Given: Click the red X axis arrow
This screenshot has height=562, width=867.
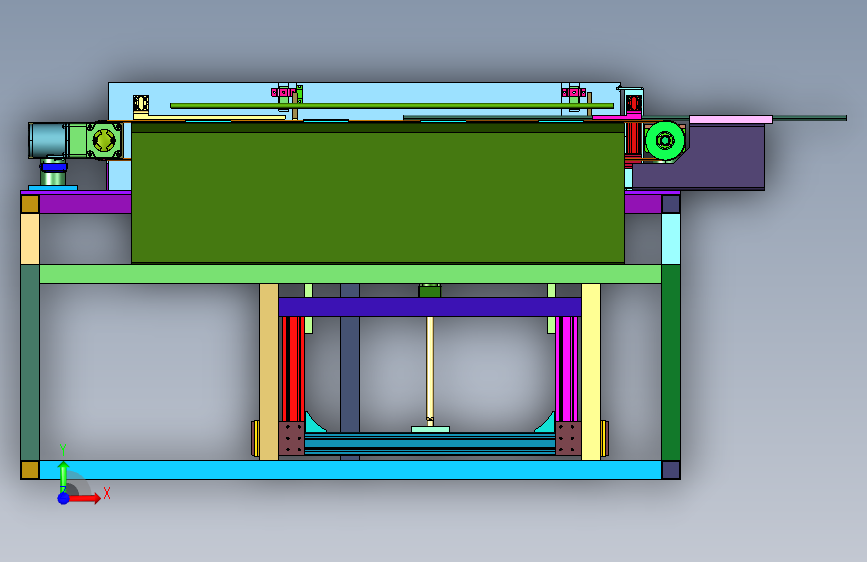Looking at the screenshot, I should pos(86,498).
